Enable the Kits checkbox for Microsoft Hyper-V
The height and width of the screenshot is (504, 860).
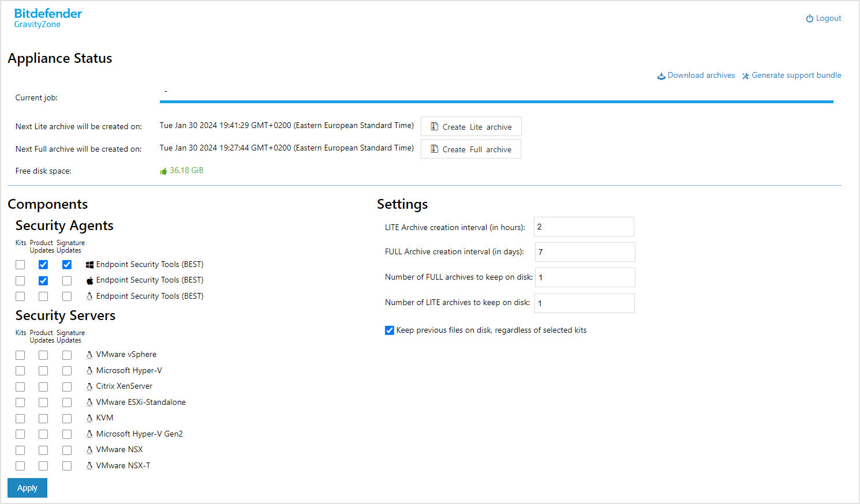click(x=20, y=370)
